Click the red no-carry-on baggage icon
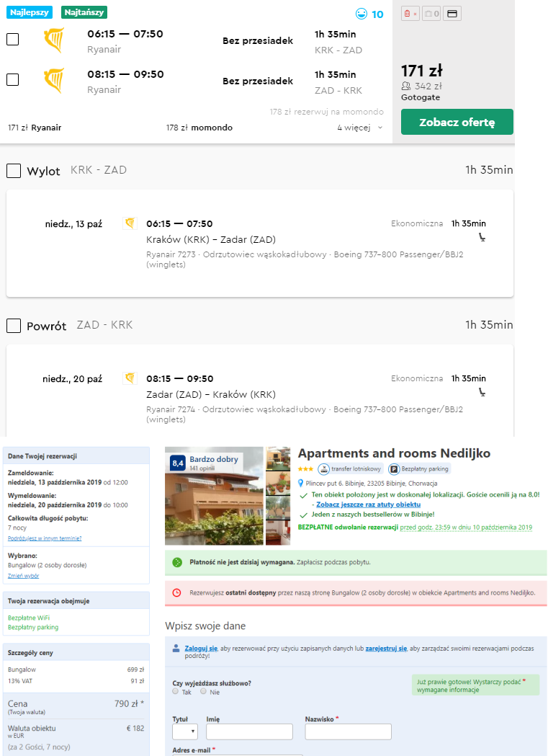The image size is (548, 756). [410, 14]
